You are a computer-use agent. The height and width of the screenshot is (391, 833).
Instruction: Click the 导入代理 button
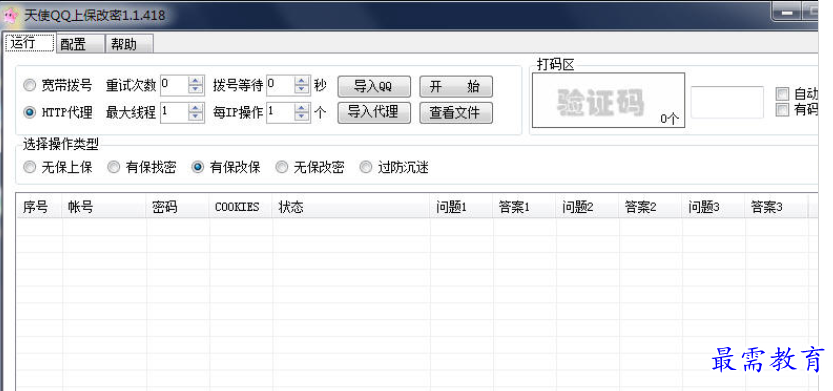[374, 113]
